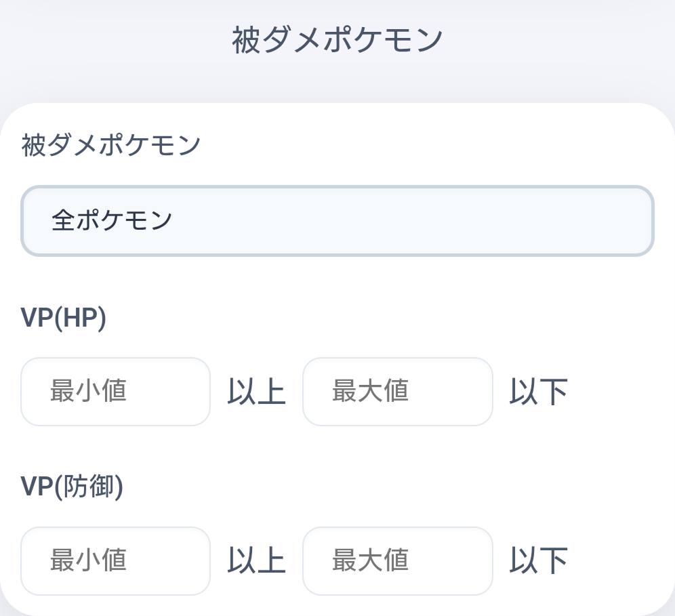Click the VP(HP) 最大値 input field
This screenshot has height=616, width=675.
pos(398,392)
